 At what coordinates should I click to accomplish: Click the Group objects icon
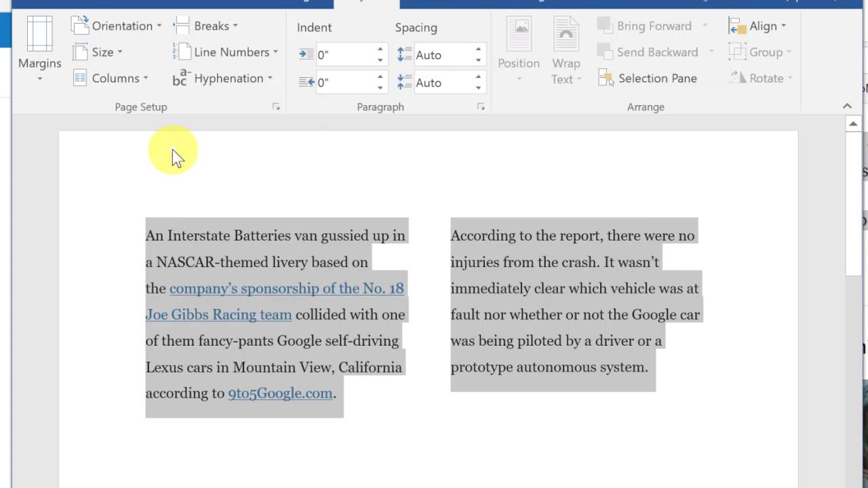coord(737,52)
